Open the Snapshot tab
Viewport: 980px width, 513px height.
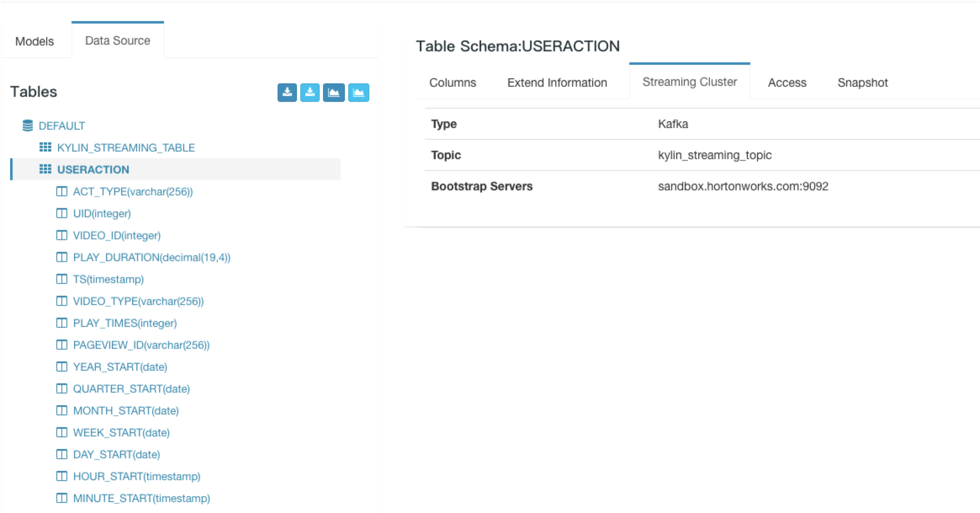pyautogui.click(x=862, y=82)
